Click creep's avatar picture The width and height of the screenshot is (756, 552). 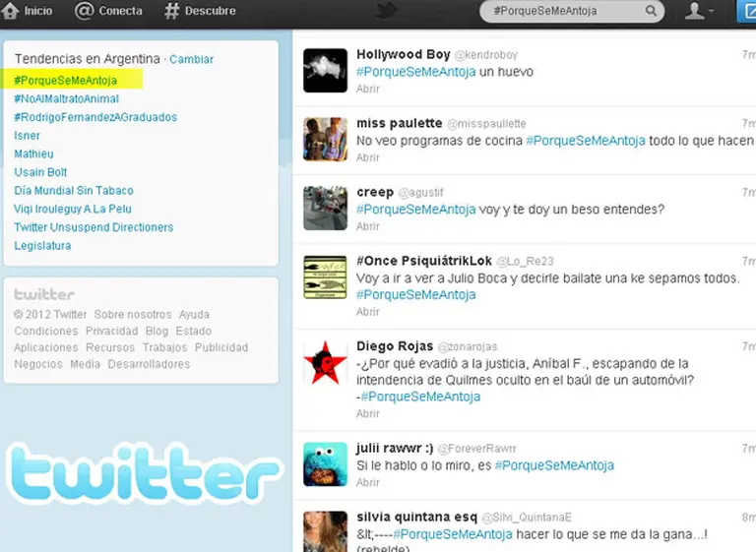(x=325, y=209)
